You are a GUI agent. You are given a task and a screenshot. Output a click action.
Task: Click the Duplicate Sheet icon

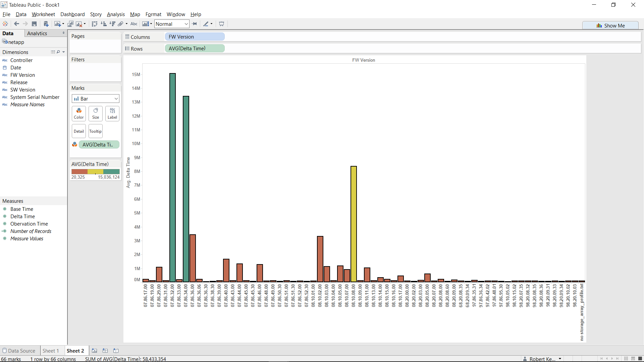70,24
